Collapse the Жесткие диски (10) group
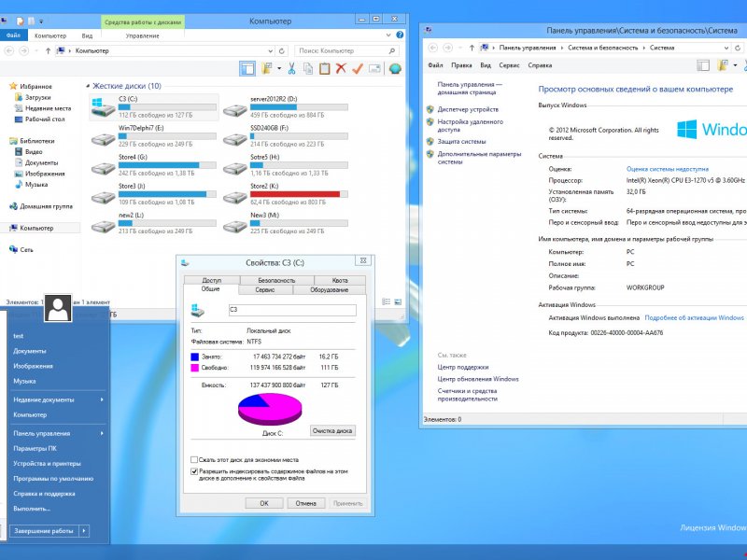This screenshot has height=560, width=747. point(88,86)
